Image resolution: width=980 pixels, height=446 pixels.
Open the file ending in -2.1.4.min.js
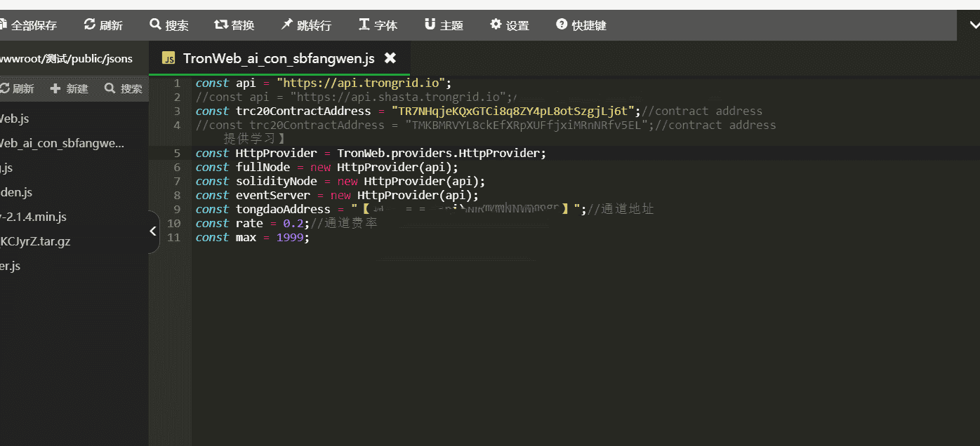coord(34,217)
